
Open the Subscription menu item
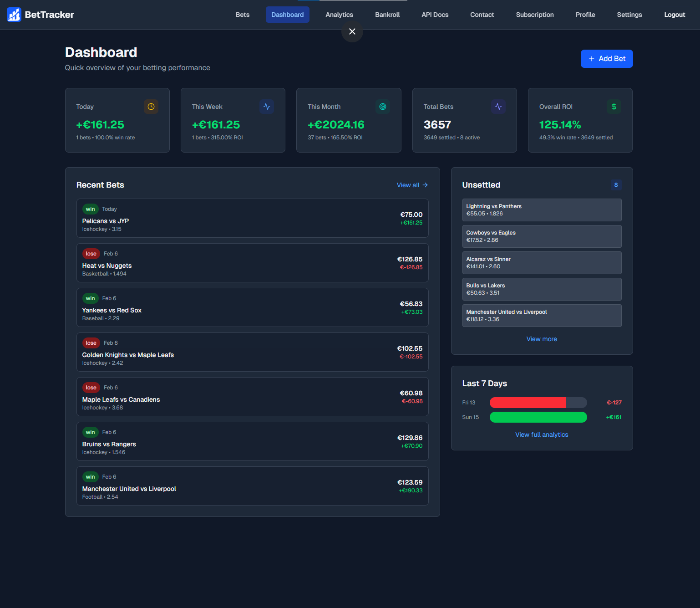click(x=535, y=15)
